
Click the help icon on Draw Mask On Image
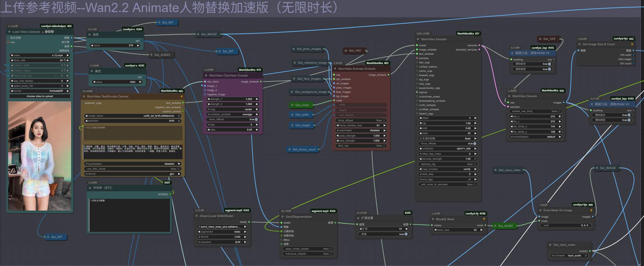(591, 210)
